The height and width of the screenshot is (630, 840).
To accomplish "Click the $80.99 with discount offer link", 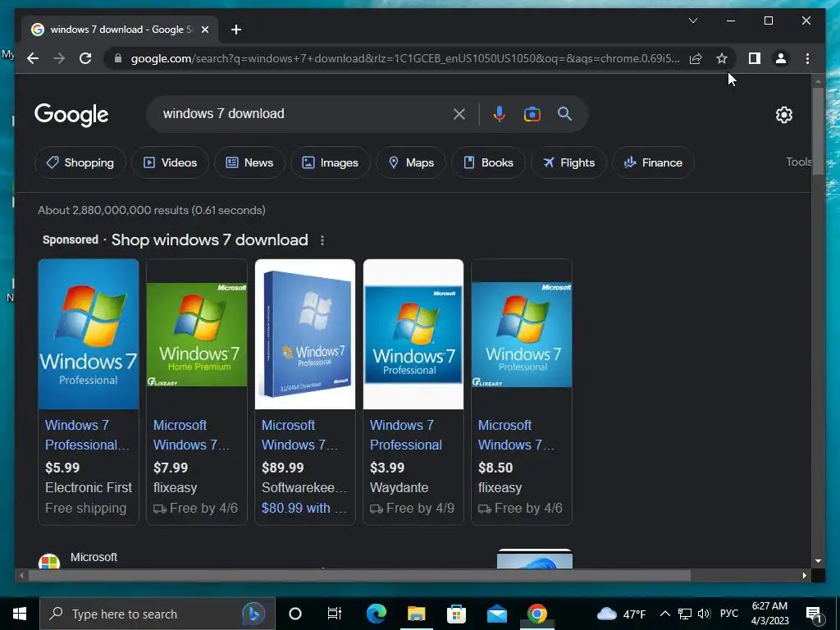I will pyautogui.click(x=304, y=508).
